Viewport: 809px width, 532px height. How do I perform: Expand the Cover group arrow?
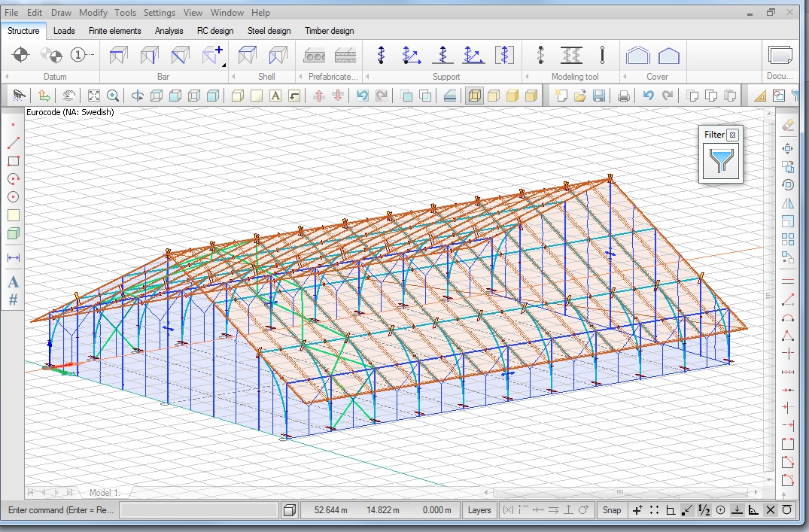pos(625,76)
